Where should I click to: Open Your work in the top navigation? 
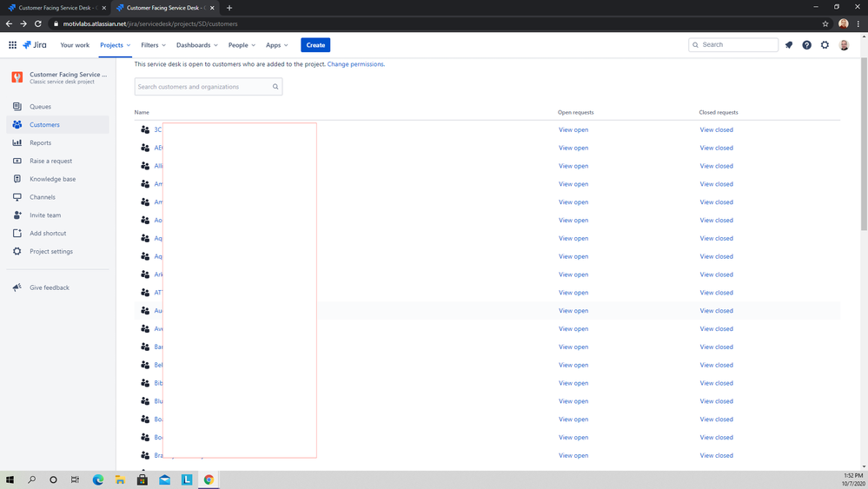75,45
